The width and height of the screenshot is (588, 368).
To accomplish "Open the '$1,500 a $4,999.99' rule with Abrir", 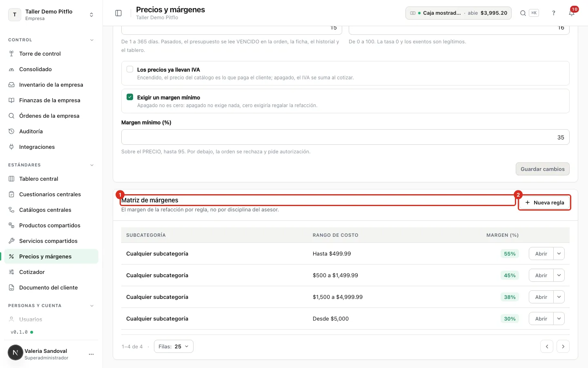I will 541,297.
